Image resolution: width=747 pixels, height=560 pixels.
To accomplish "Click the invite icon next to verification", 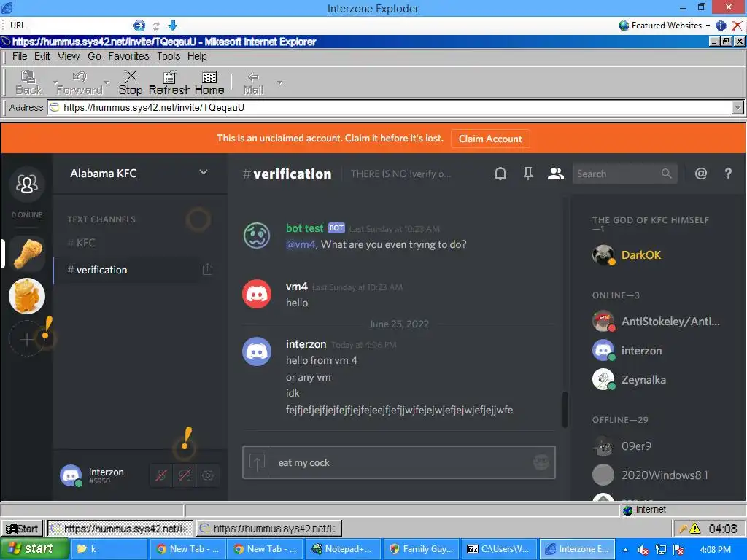I will click(207, 270).
